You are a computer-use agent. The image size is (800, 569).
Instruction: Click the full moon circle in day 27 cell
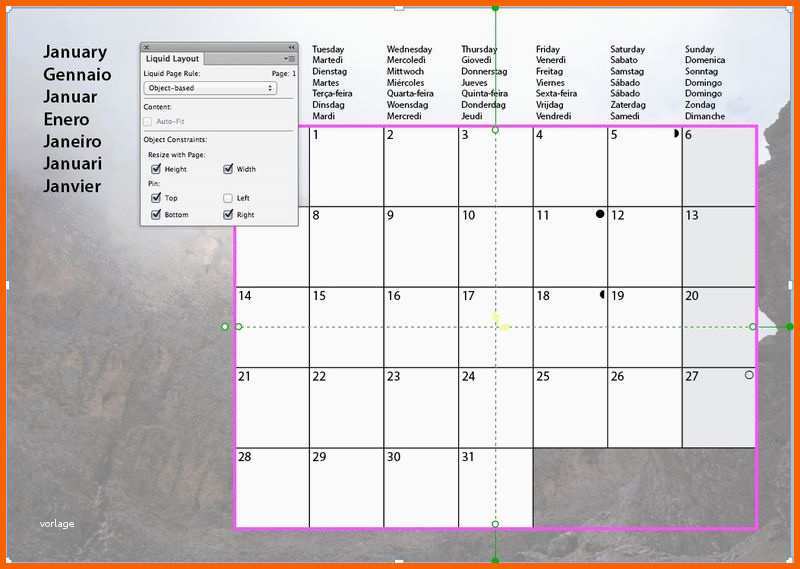[748, 375]
